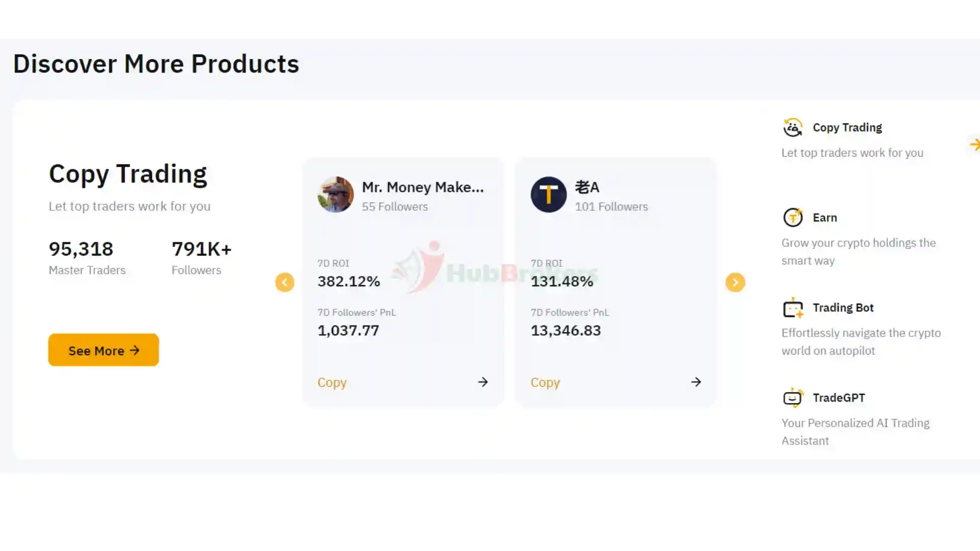Click the 老A trader avatar icon
The height and width of the screenshot is (551, 980).
548,194
